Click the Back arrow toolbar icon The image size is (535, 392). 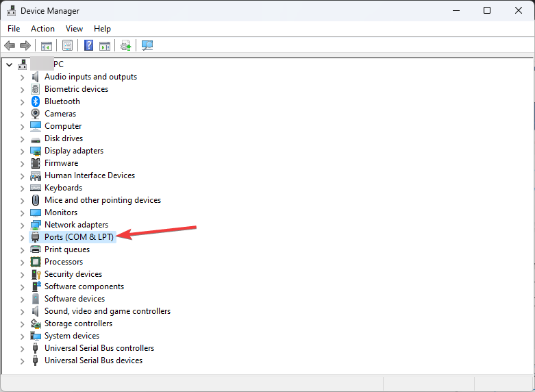10,45
